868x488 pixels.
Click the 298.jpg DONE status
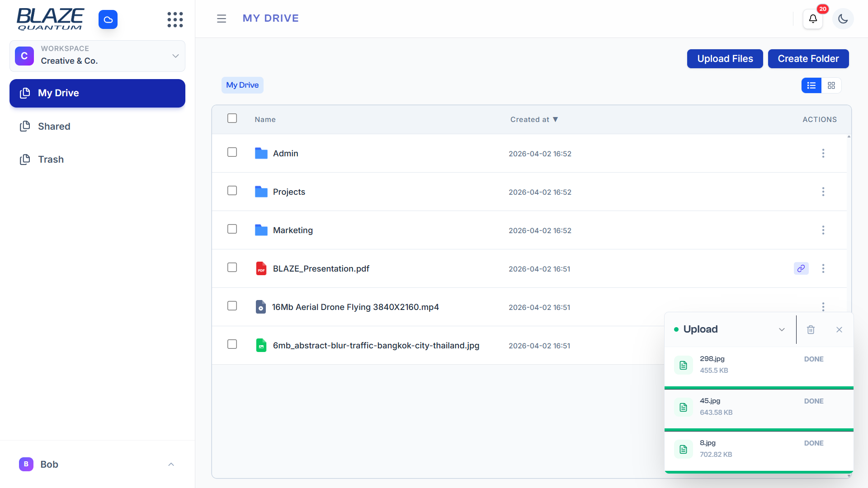(814, 359)
